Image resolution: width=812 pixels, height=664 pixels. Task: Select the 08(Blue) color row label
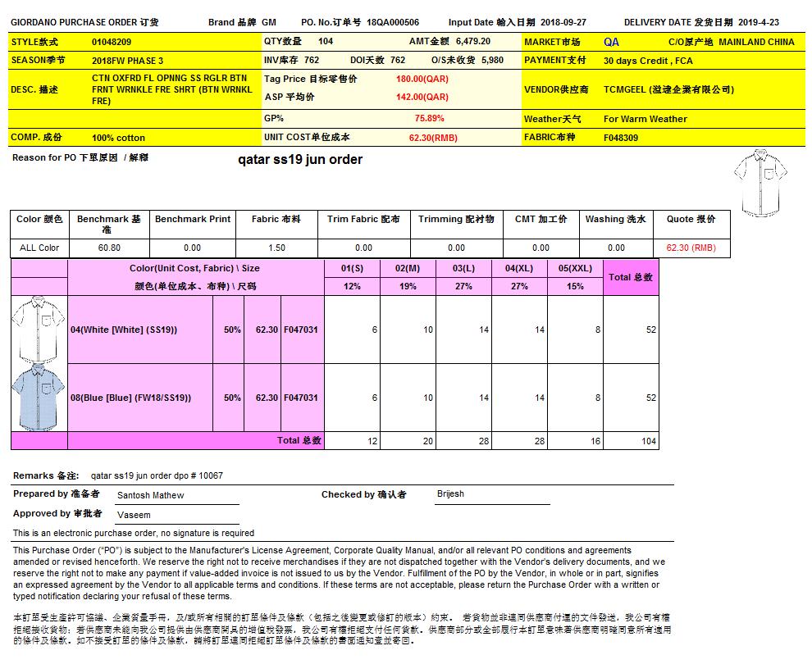coord(130,398)
